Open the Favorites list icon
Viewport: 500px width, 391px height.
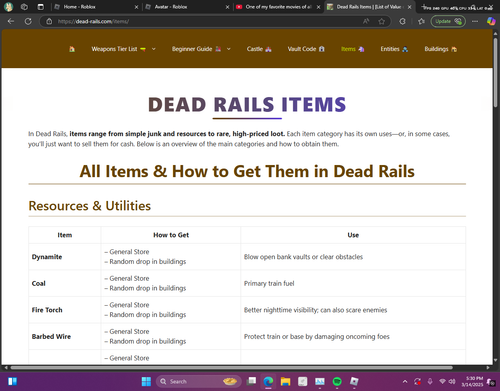coord(421,21)
